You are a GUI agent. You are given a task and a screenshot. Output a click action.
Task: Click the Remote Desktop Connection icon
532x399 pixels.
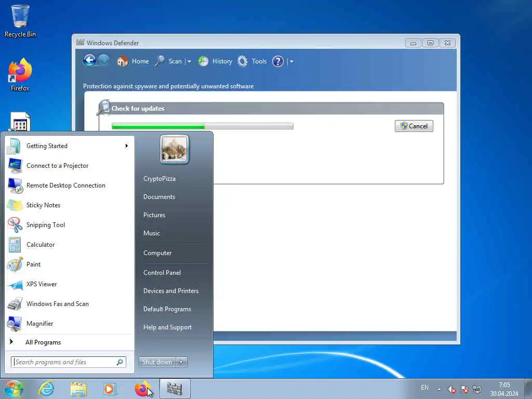(15, 185)
